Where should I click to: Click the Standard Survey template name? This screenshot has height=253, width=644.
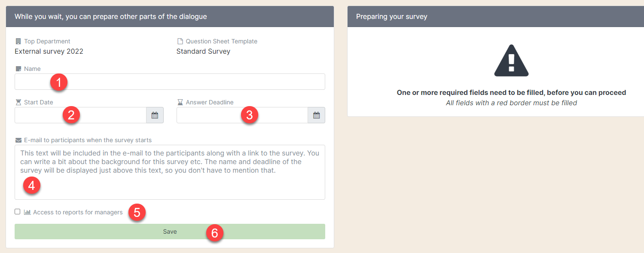(x=203, y=51)
